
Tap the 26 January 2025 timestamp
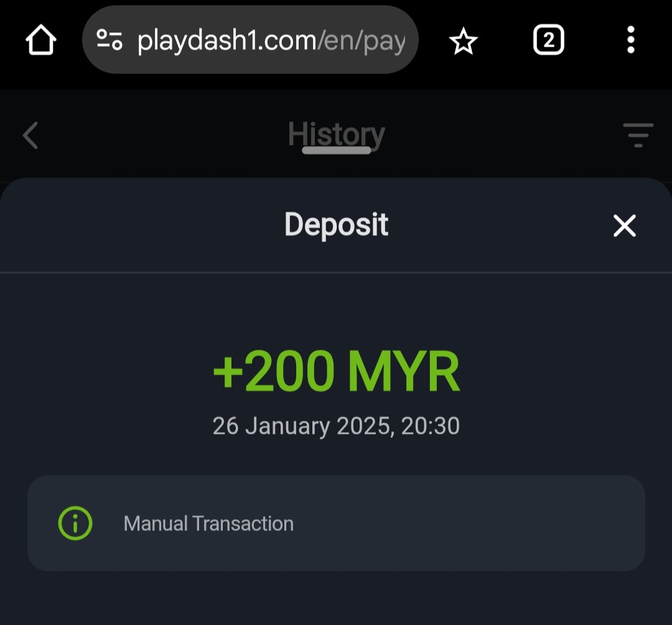[337, 426]
